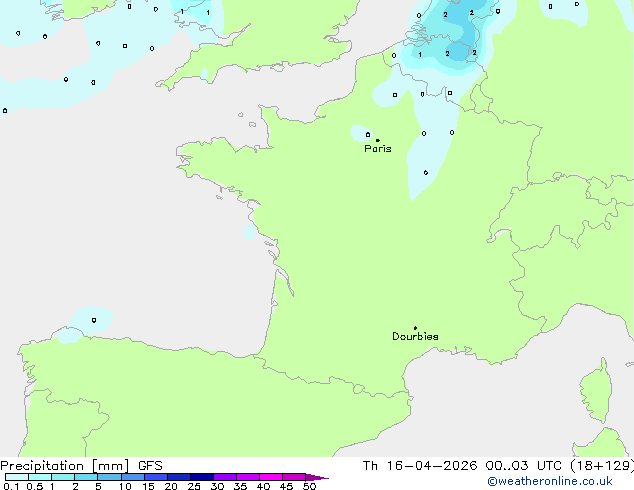Image resolution: width=634 pixels, height=490 pixels.
Task: Pick legend swatch between 40 and 45
Action: [x=271, y=477]
